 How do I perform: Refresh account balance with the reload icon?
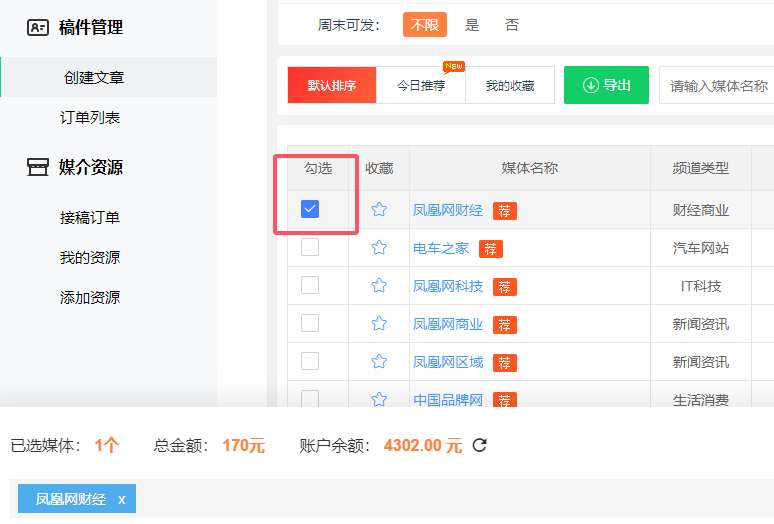(x=480, y=445)
